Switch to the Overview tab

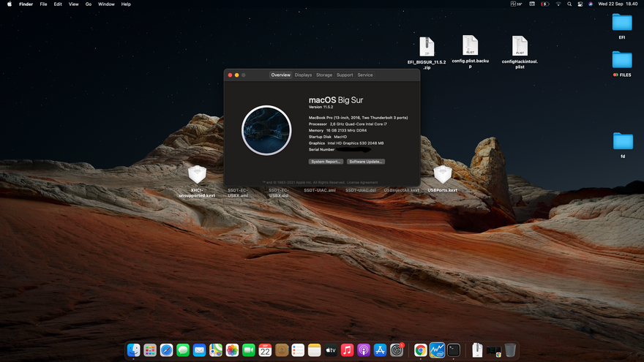pos(280,75)
